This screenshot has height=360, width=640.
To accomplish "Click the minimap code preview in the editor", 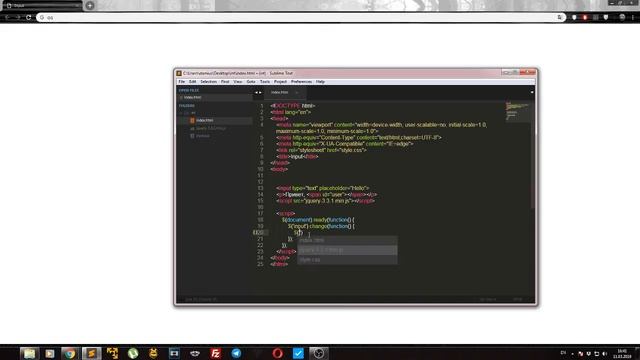I will (x=518, y=111).
